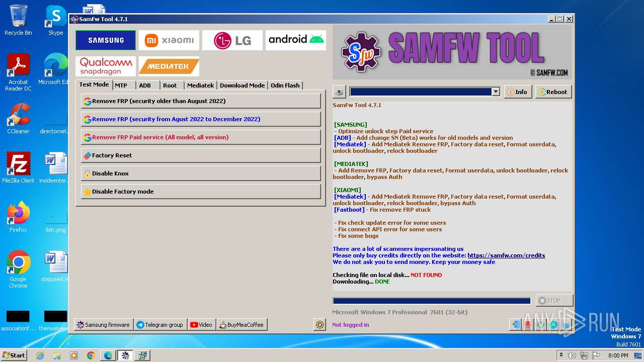Click the SamFw Tool taskbar item
The image size is (644, 362).
point(125,355)
